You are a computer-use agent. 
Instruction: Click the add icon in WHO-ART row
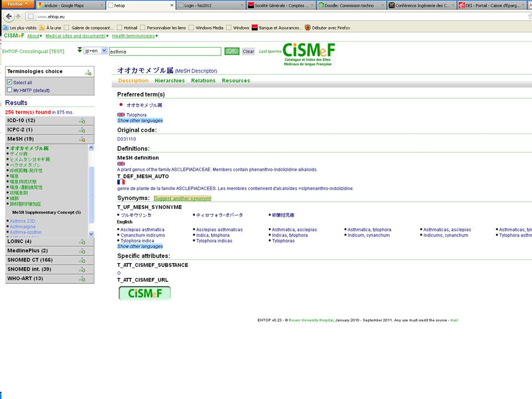pyautogui.click(x=82, y=279)
